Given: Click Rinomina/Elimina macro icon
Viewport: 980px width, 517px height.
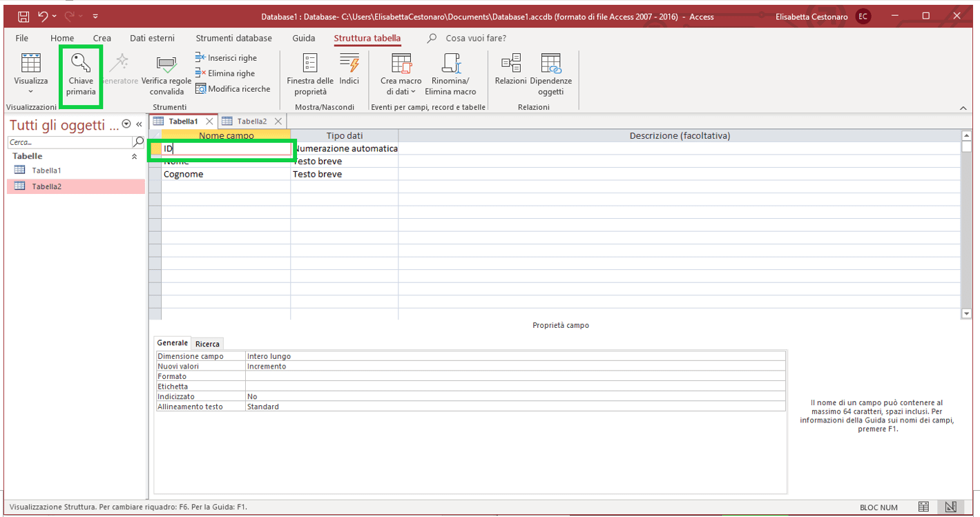Looking at the screenshot, I should [450, 63].
